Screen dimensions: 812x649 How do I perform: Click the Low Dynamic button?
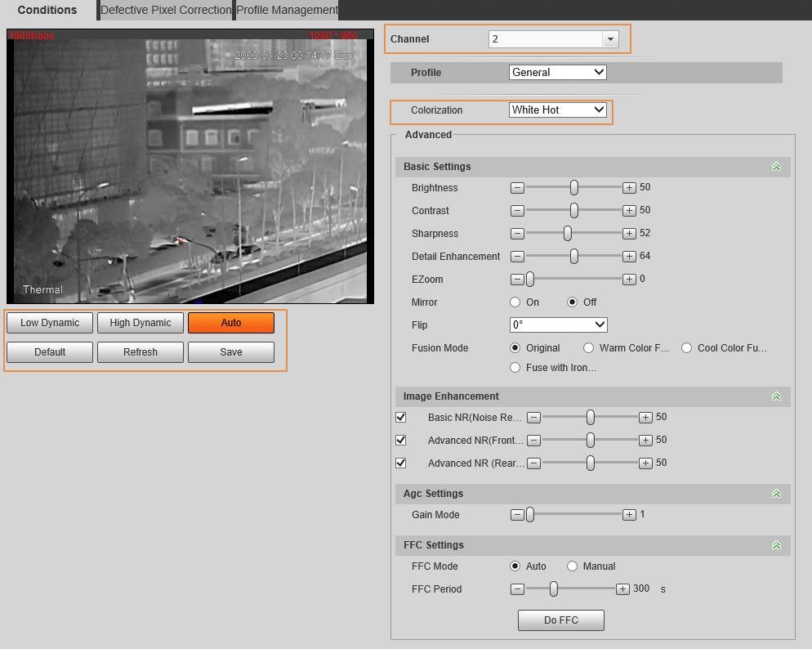pos(50,323)
